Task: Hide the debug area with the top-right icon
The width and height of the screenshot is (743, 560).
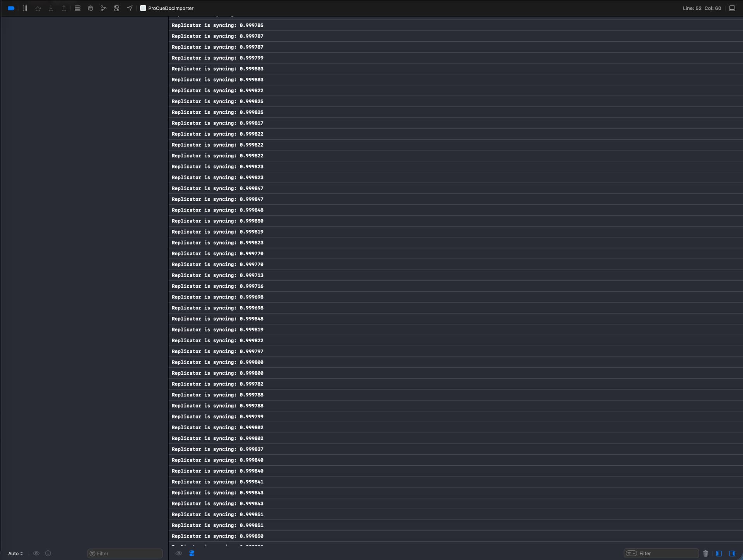Action: 732,8
